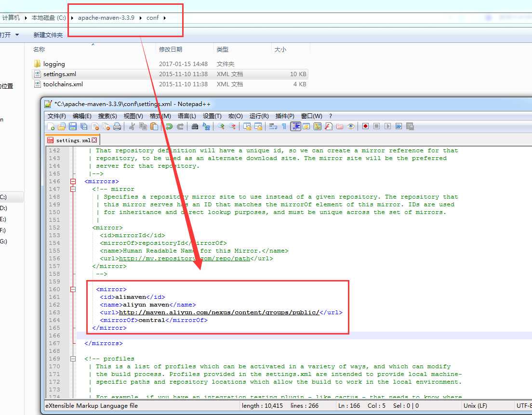Toggle the Show indent guide icon
The image size is (532, 415).
coord(295,127)
